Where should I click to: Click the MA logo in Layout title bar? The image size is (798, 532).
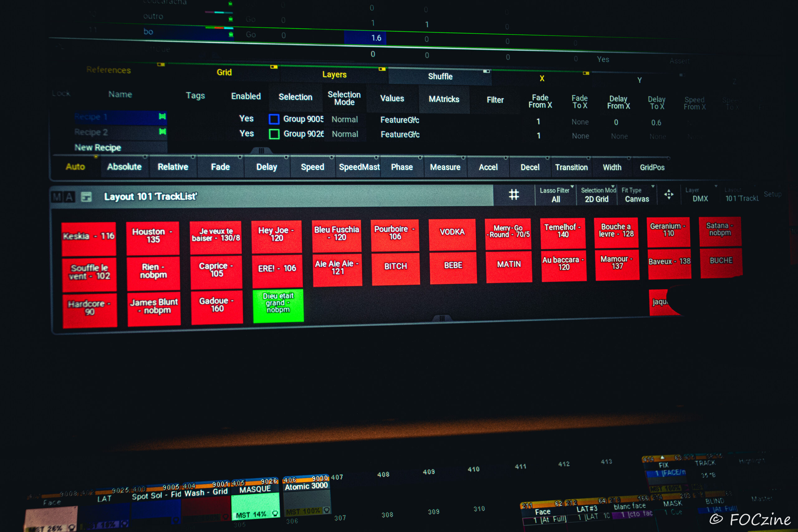click(64, 197)
